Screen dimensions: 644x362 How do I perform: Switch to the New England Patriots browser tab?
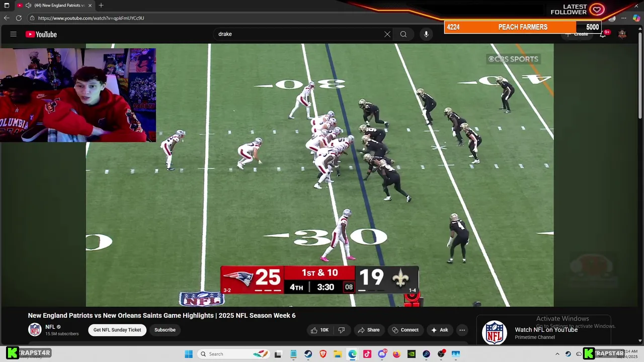click(x=55, y=6)
